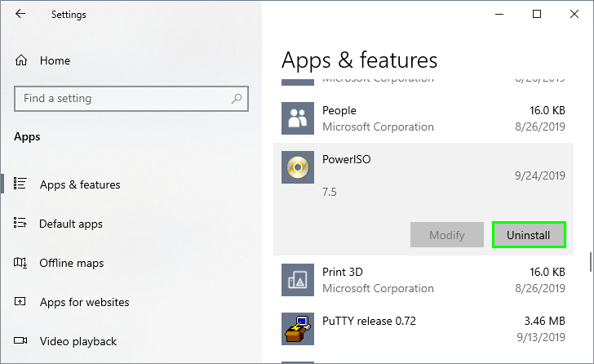Screen dimensions: 594x364
Task: Click the Default apps sidebar icon
Action: (x=21, y=224)
